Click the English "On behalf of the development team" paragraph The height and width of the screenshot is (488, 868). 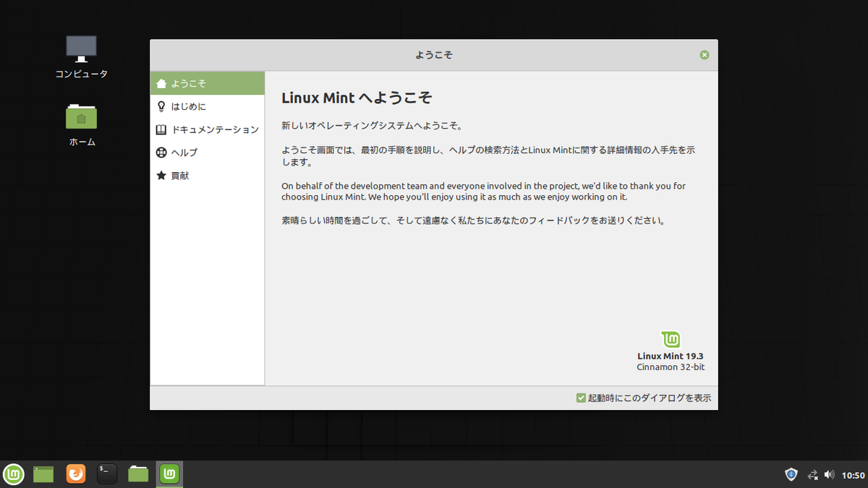[x=483, y=192]
